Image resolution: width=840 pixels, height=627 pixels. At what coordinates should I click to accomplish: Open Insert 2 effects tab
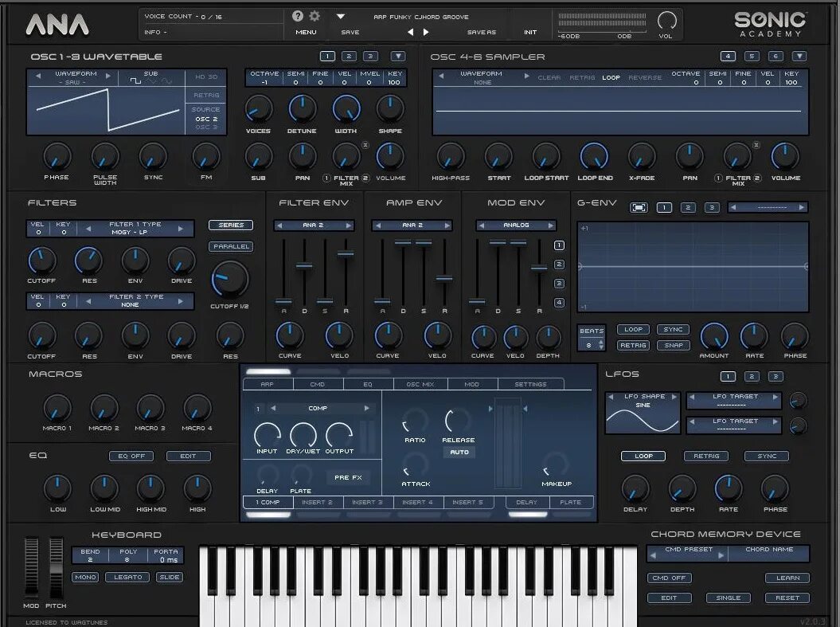click(317, 502)
